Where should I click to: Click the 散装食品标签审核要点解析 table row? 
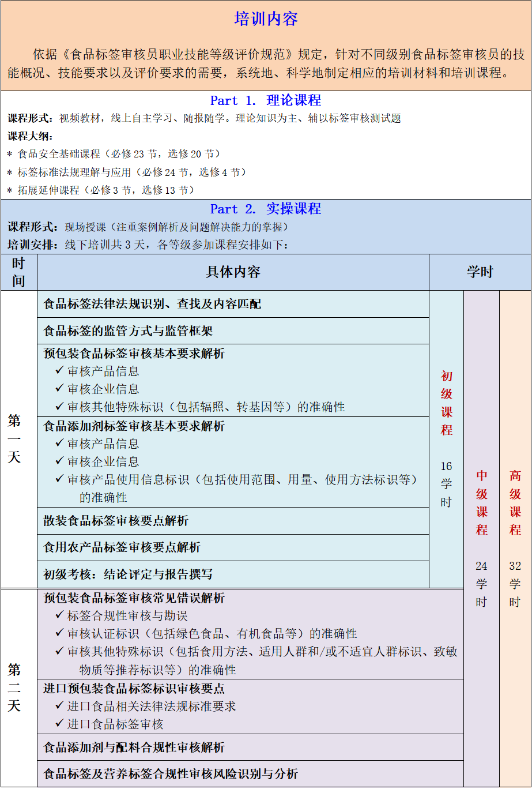point(233,521)
